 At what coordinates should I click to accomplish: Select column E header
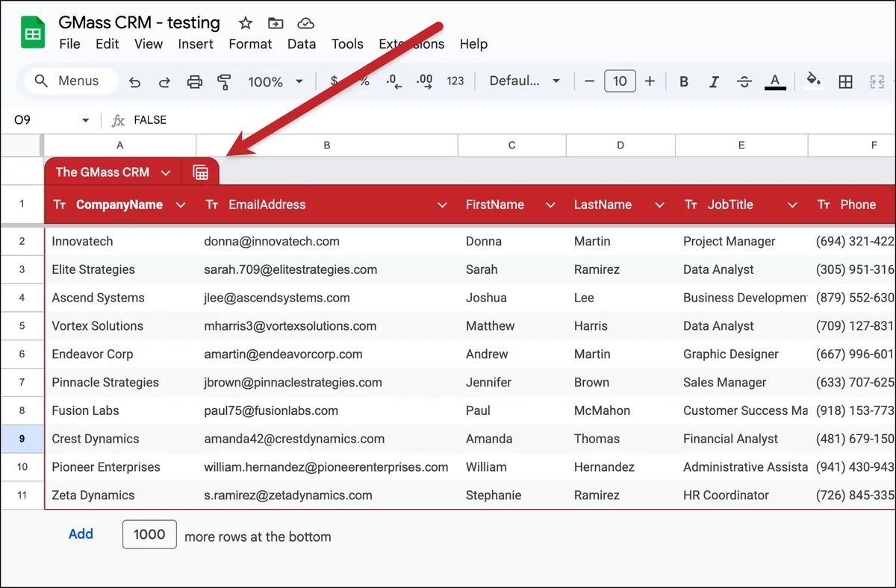coord(741,146)
